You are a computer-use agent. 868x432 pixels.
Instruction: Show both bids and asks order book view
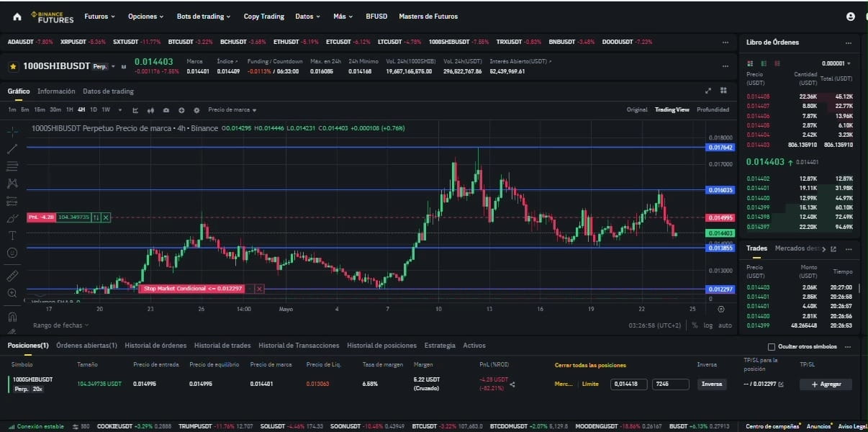tap(751, 63)
